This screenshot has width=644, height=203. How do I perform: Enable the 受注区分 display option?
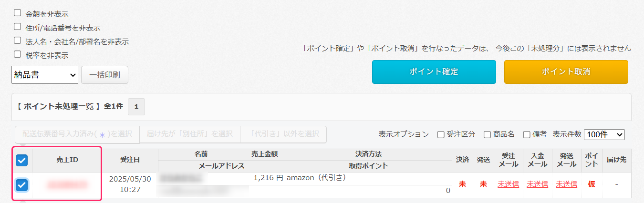(x=441, y=135)
